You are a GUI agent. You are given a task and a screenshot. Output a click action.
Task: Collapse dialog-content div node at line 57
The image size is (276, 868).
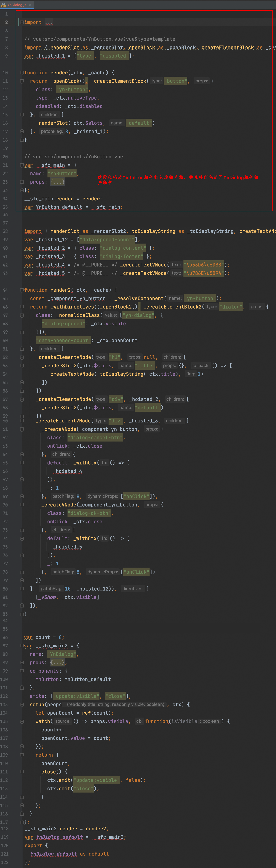pyautogui.click(x=22, y=399)
